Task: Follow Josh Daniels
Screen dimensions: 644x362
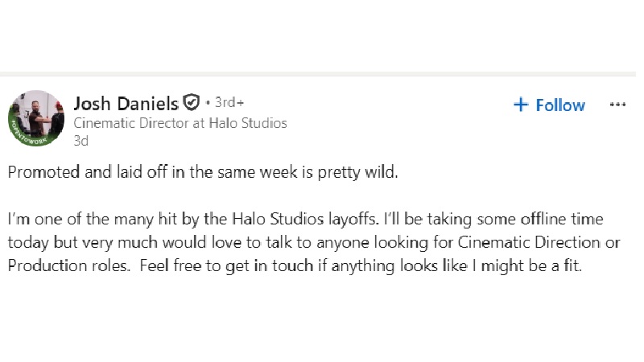Action: (549, 105)
